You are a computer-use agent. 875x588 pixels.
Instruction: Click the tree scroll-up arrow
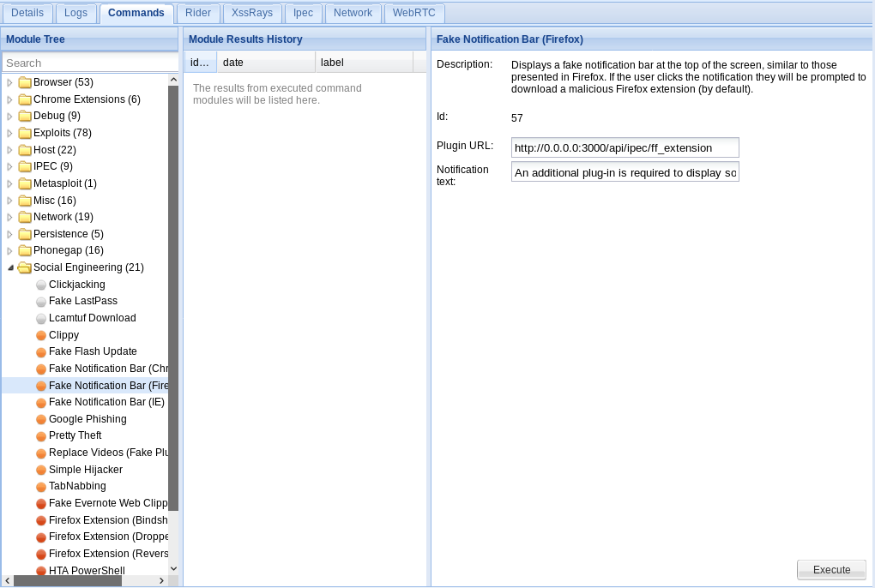point(173,80)
